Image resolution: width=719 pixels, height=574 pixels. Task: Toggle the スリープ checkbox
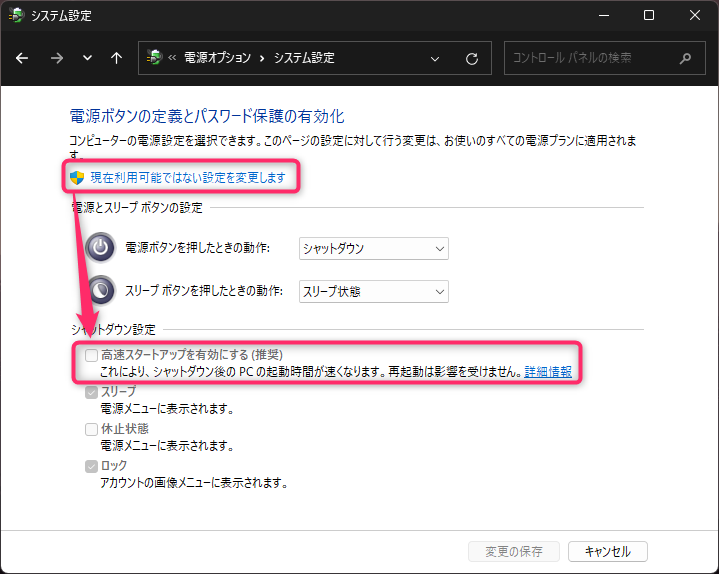point(92,392)
